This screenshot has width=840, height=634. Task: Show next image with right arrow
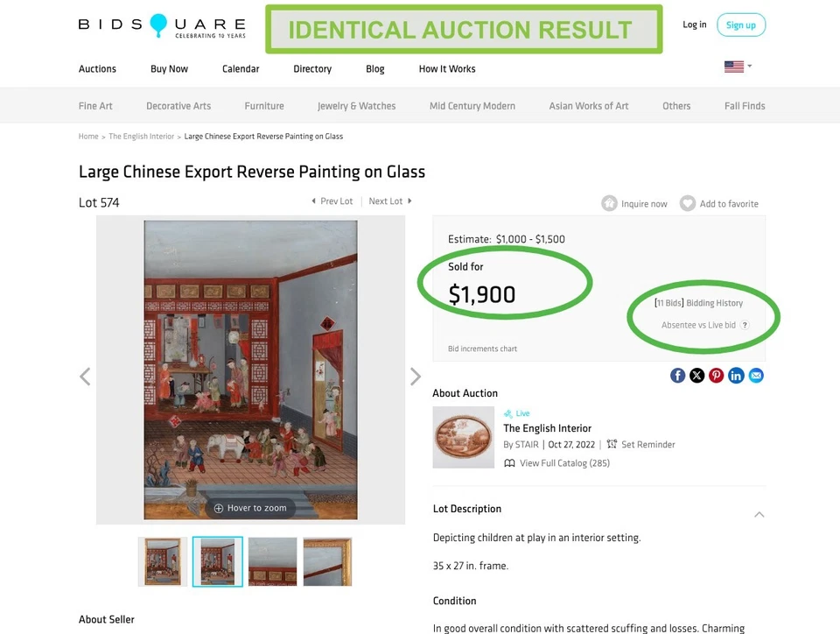click(x=416, y=377)
